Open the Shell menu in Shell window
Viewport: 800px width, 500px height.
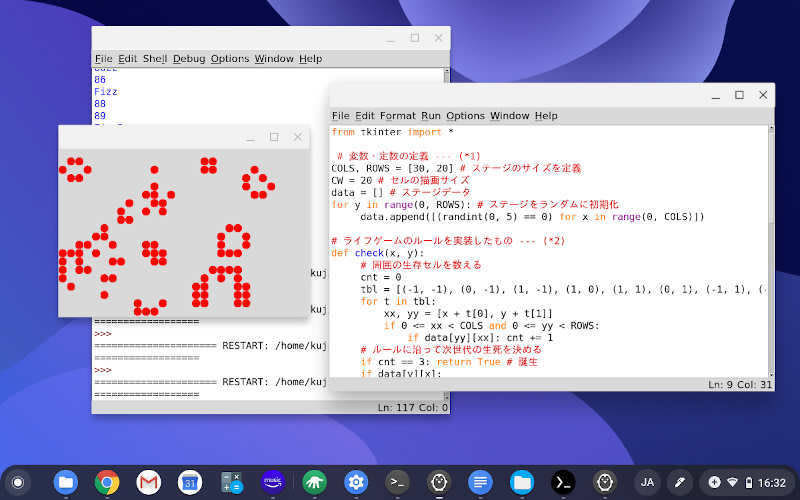(155, 59)
